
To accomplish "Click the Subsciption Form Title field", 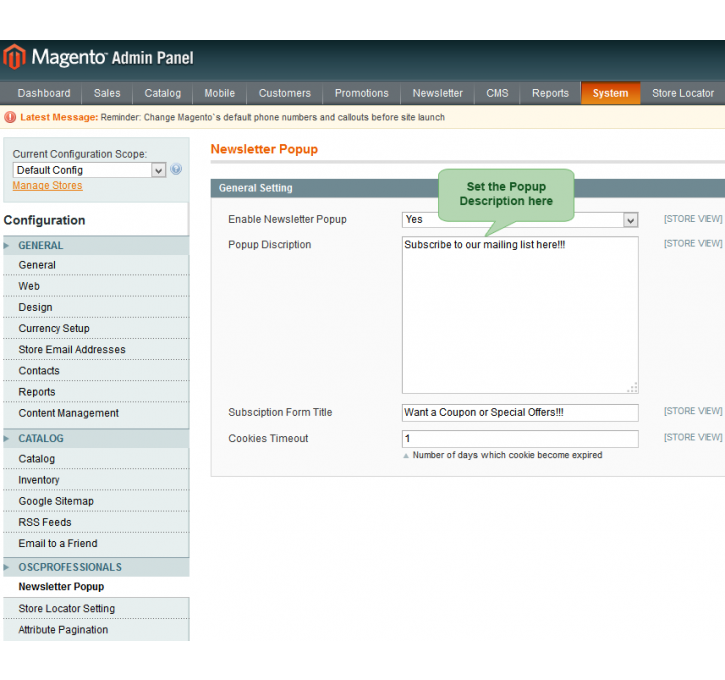I will (520, 413).
